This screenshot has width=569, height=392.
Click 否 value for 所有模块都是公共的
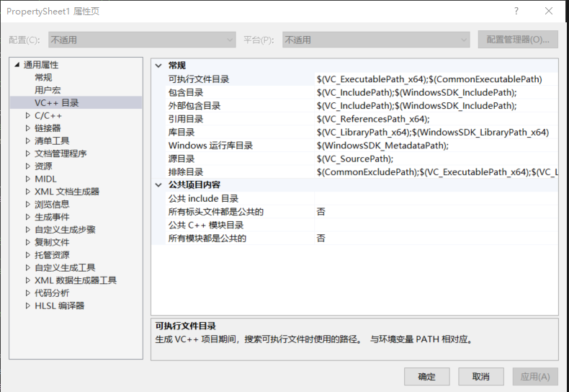[x=436, y=238]
